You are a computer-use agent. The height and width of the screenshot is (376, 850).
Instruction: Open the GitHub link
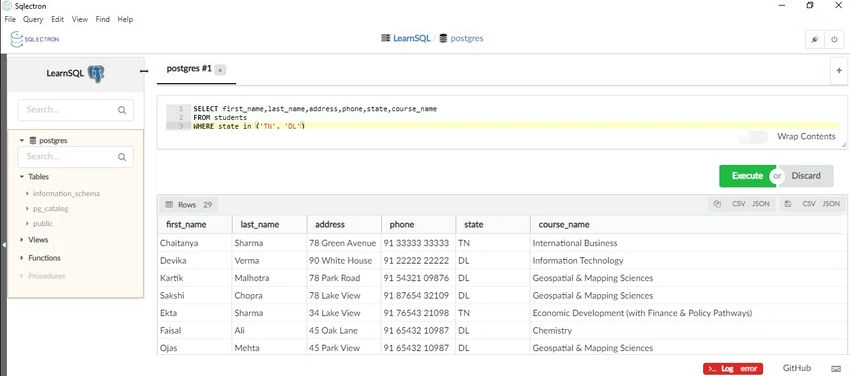pyautogui.click(x=797, y=368)
